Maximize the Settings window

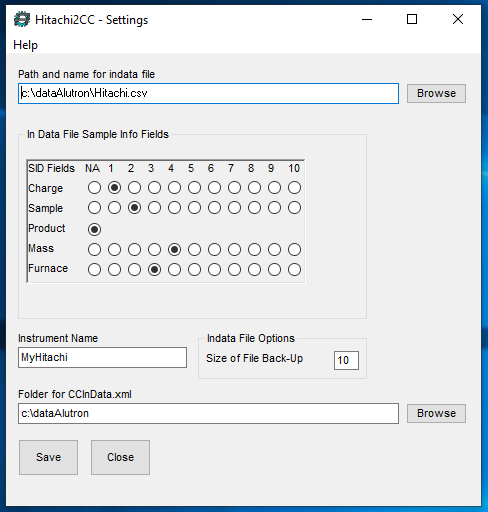coord(412,19)
